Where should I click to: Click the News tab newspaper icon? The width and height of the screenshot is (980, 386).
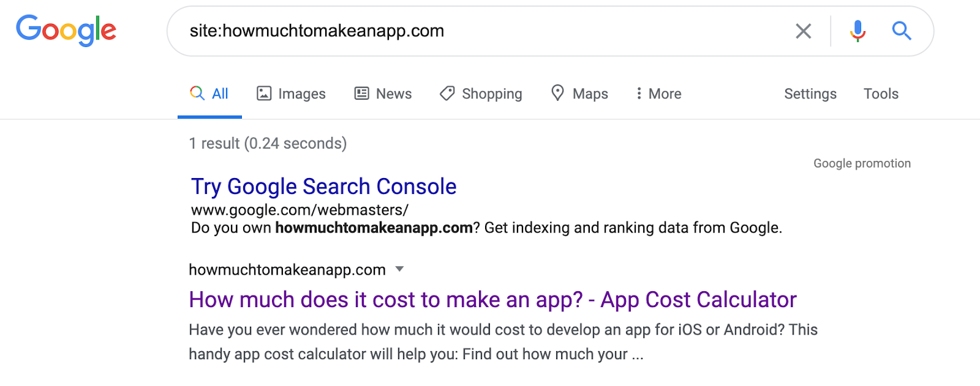[x=362, y=94]
